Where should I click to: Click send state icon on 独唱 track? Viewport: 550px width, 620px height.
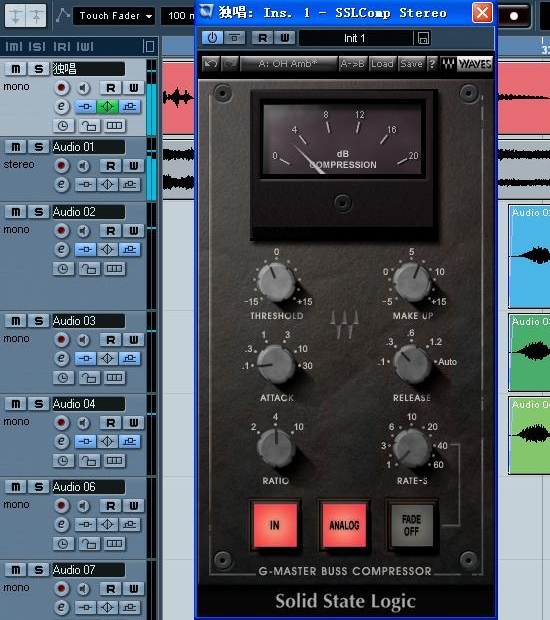coord(130,106)
